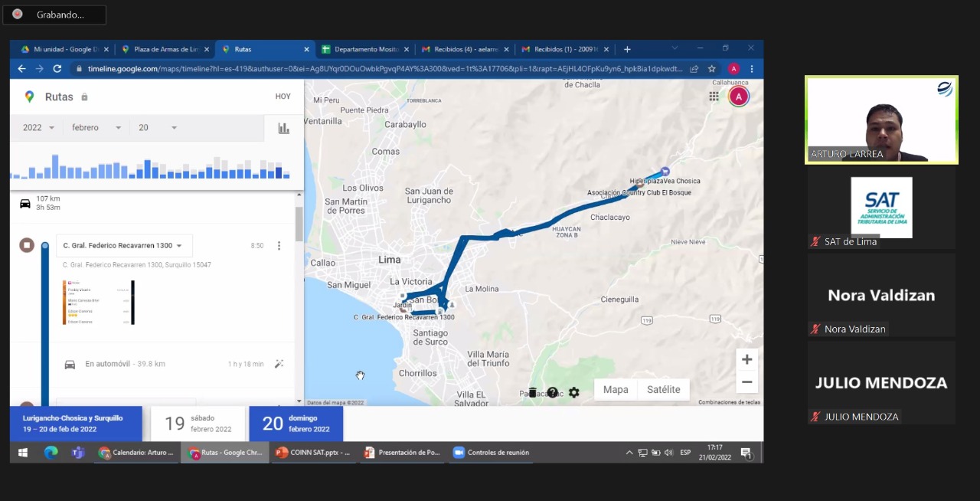Open Presentación de PowerPoint taskbar item
Image resolution: width=980 pixels, height=501 pixels.
click(x=402, y=453)
